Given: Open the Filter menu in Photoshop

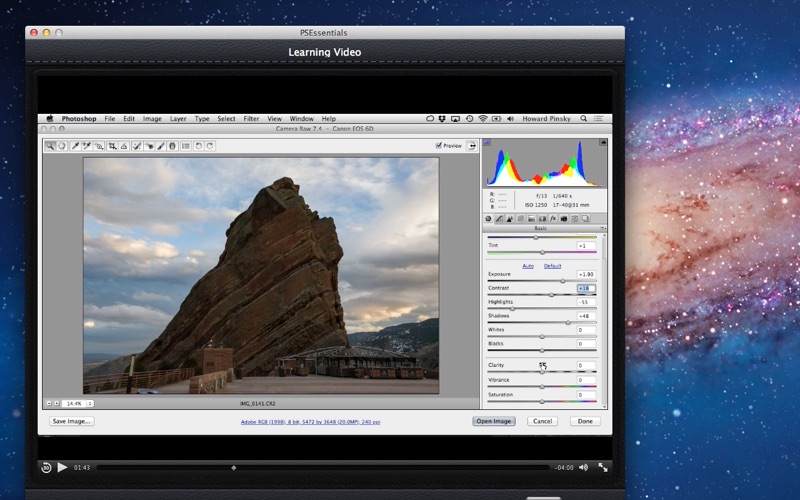Looking at the screenshot, I should tap(251, 118).
